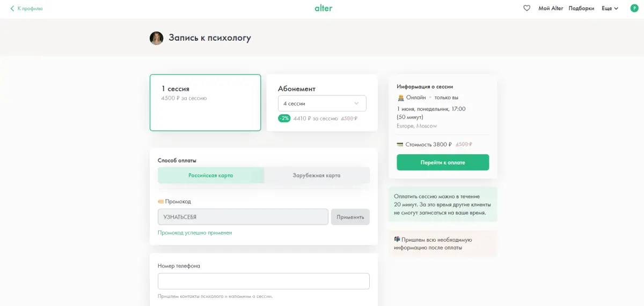Click the heart favorites icon
Image resolution: width=644 pixels, height=306 pixels.
(526, 8)
